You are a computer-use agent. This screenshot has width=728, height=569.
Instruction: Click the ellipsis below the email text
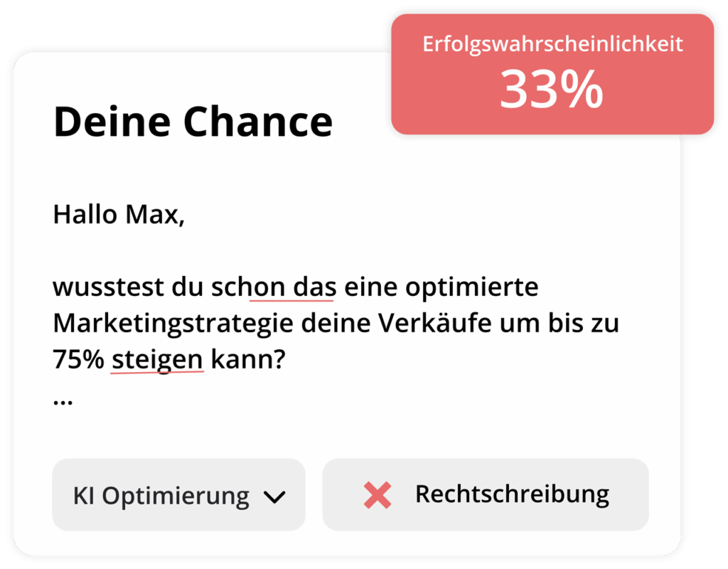click(x=63, y=400)
